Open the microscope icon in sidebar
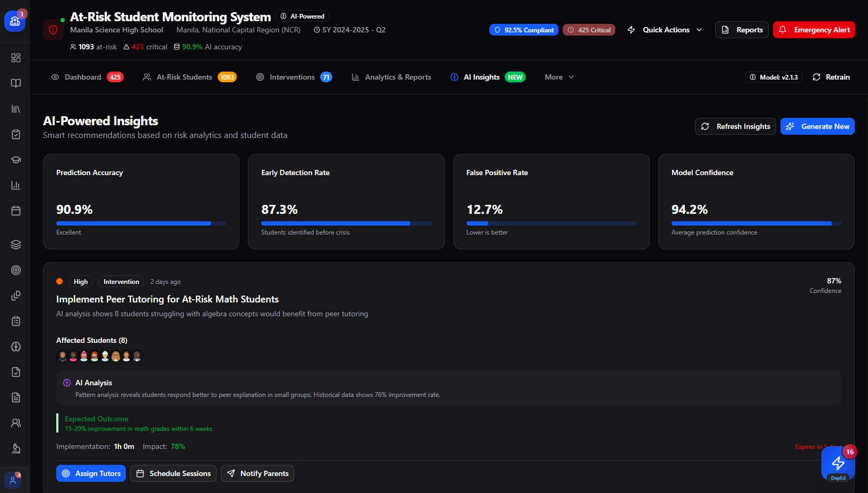 pyautogui.click(x=16, y=448)
